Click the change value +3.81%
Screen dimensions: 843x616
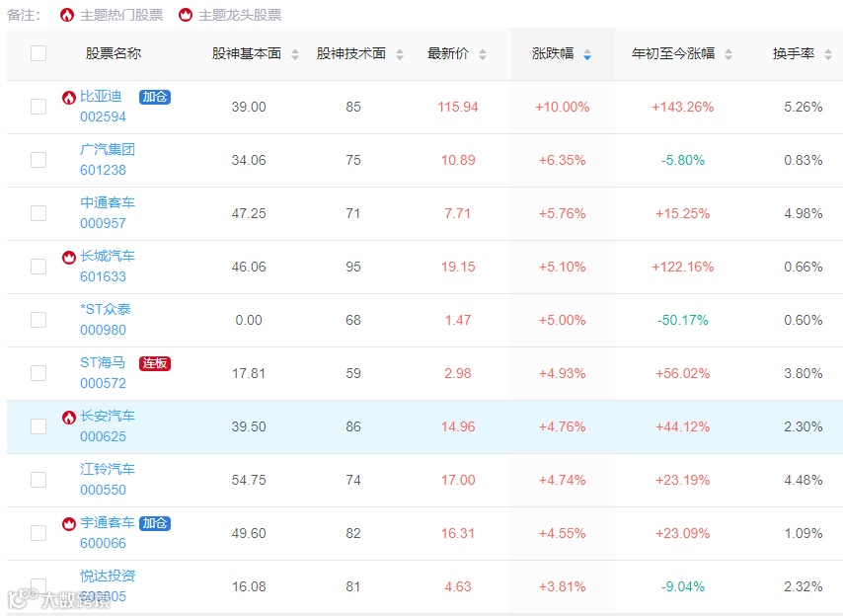tap(562, 586)
